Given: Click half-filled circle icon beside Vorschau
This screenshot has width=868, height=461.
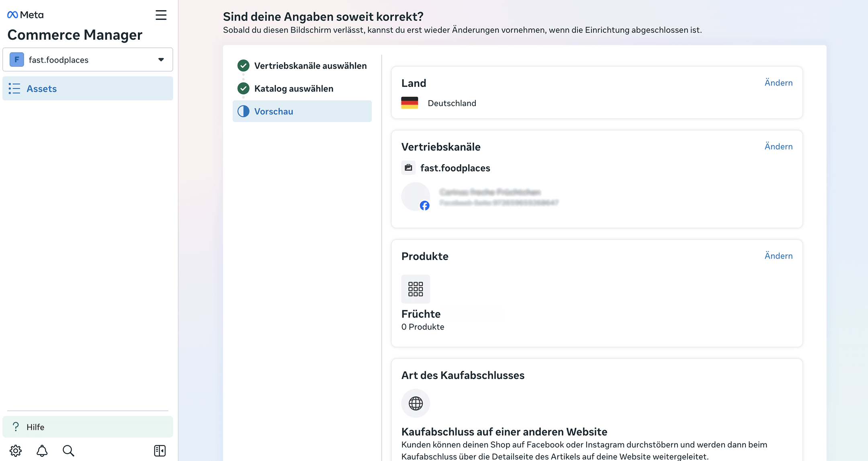Looking at the screenshot, I should pos(243,111).
